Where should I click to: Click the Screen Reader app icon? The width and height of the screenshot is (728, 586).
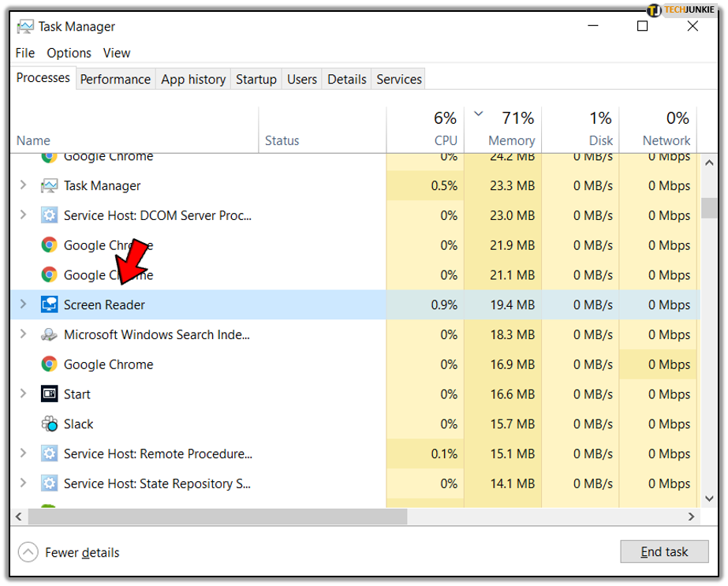click(49, 304)
